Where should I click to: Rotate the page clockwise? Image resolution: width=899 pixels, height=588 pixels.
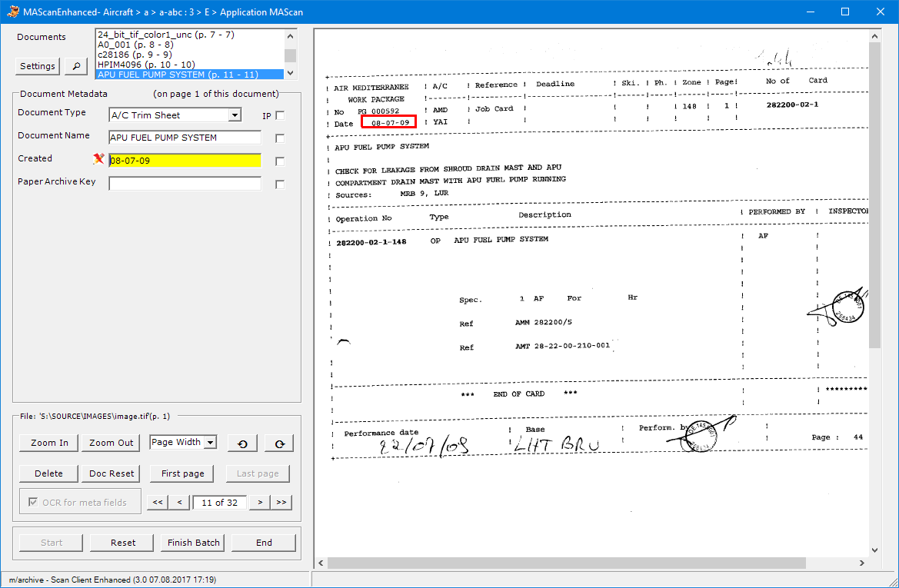[279, 443]
